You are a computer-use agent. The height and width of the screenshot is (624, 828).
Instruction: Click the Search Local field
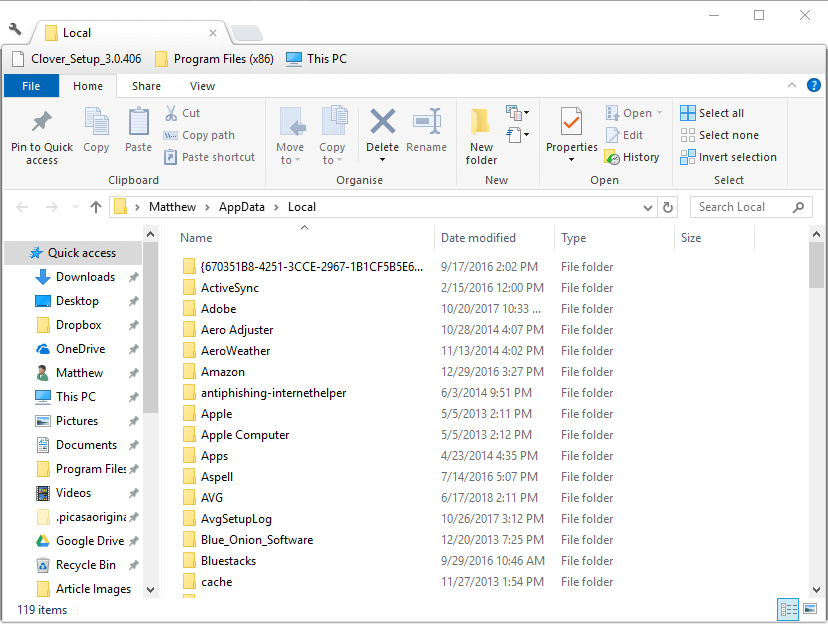[x=749, y=207]
